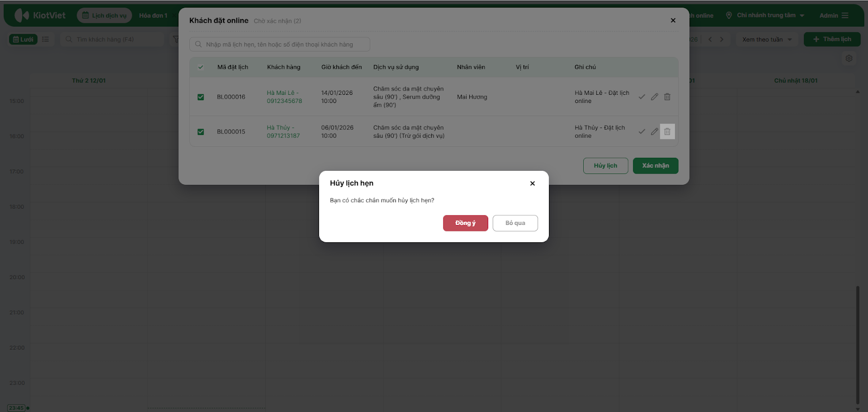
Task: Click arrival time 14/01/2026 10:00
Action: [337, 97]
